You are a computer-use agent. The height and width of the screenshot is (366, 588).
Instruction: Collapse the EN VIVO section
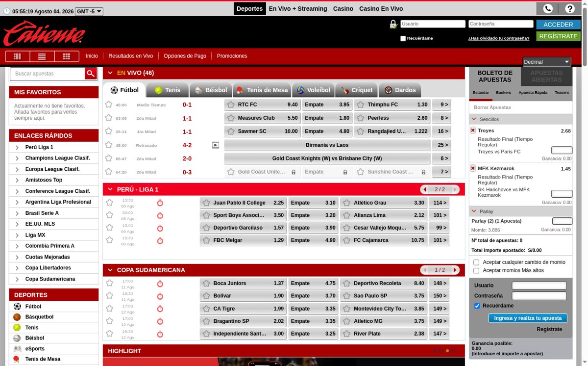(x=110, y=73)
